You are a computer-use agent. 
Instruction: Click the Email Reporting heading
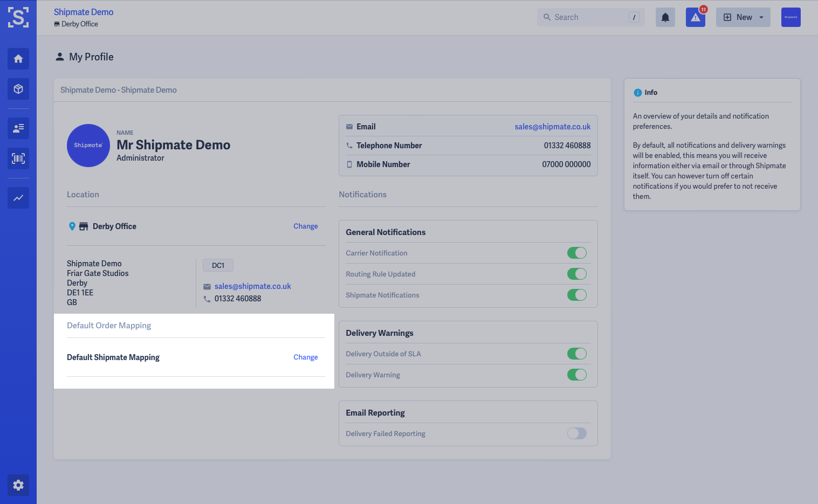[x=375, y=413]
